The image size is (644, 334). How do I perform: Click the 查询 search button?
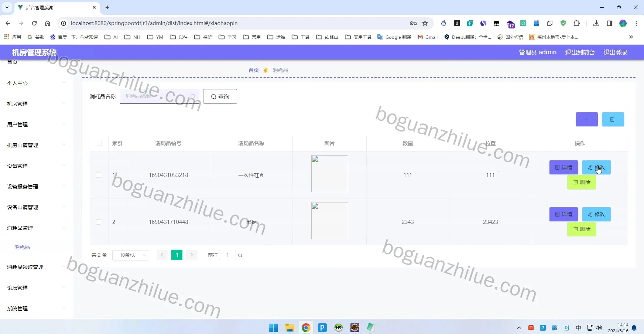(x=220, y=96)
